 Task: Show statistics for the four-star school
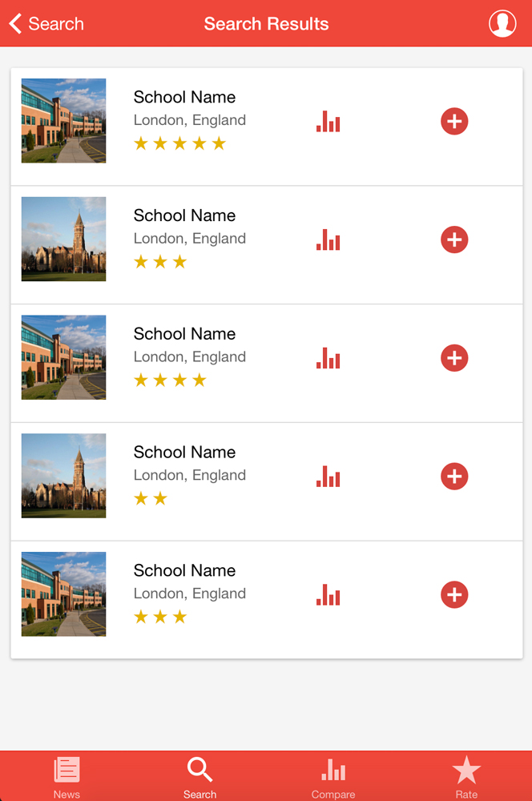[x=328, y=358]
